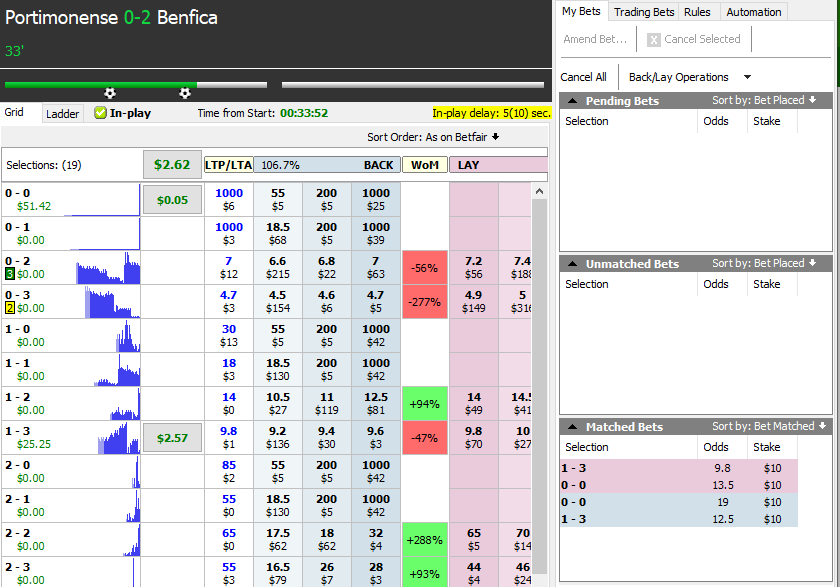The image size is (840, 587).
Task: Click the first half progress bar
Action: click(x=136, y=85)
